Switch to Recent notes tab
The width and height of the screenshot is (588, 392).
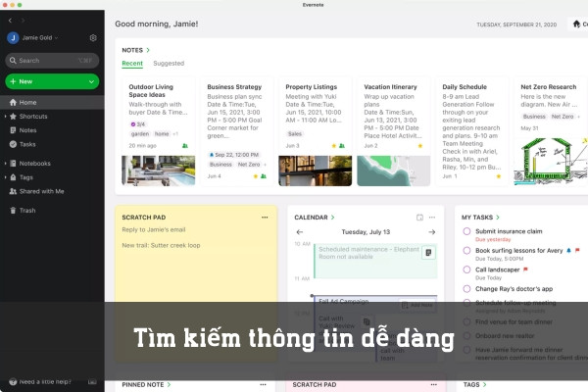[x=132, y=64]
